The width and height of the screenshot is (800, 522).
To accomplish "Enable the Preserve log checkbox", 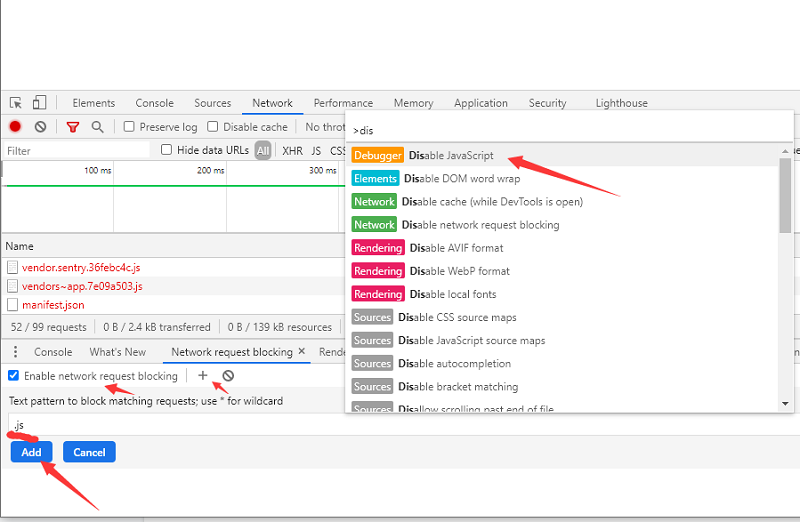I will point(130,127).
